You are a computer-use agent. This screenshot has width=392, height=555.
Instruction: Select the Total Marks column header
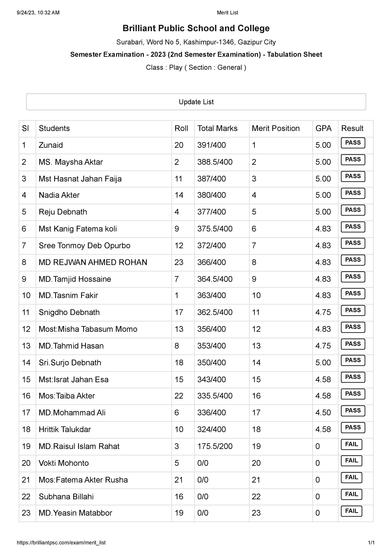[217, 128]
